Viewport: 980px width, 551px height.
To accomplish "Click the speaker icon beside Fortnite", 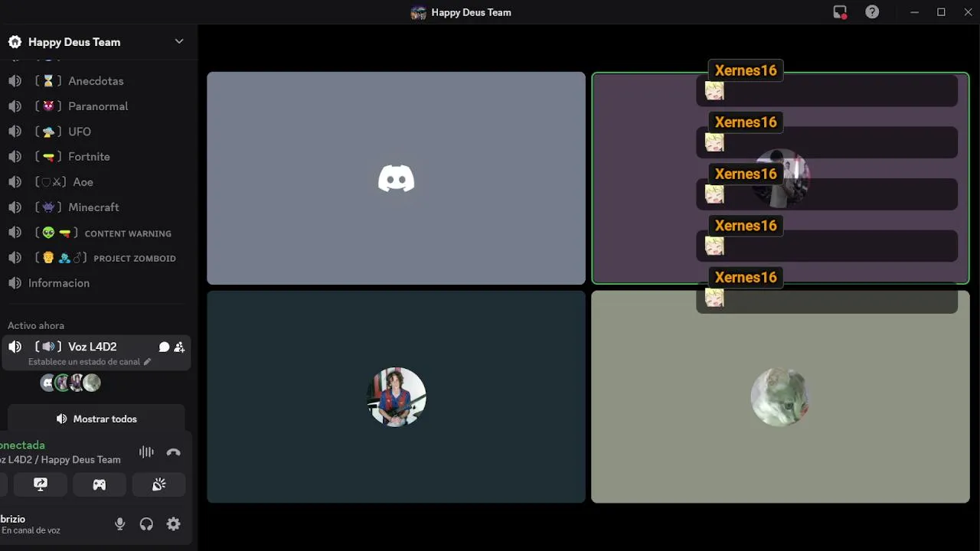I will (15, 157).
